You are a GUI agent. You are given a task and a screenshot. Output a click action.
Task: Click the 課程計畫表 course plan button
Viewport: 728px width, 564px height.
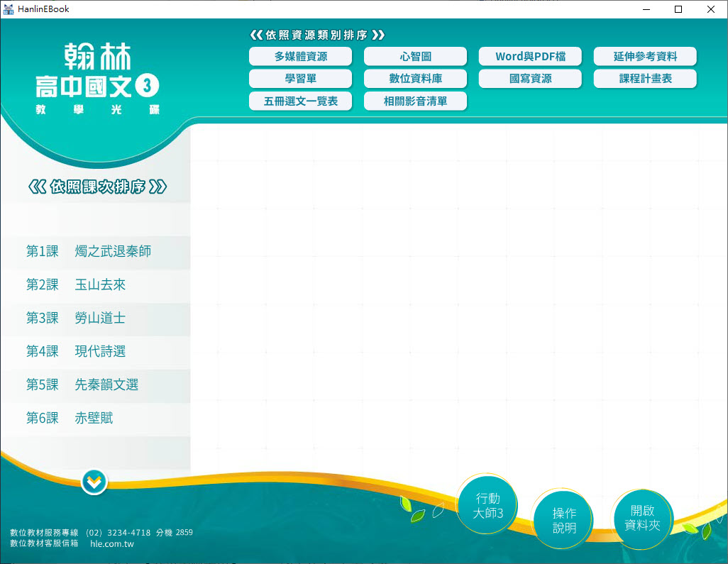[x=645, y=79]
